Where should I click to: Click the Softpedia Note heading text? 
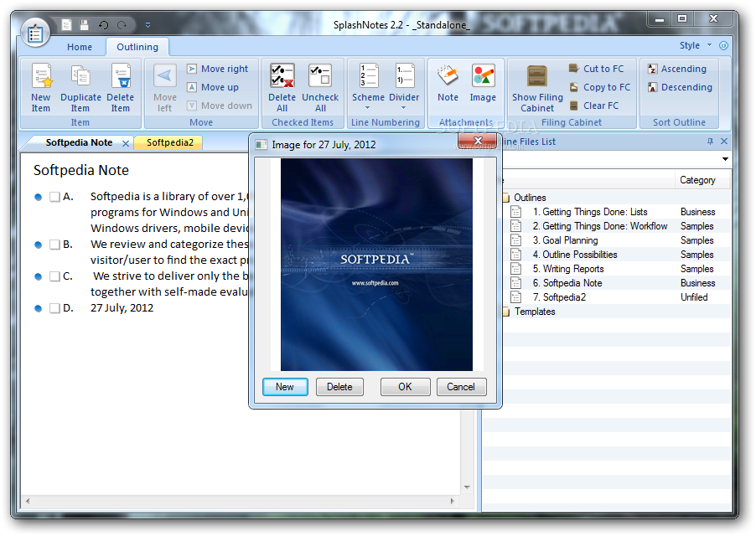coord(81,170)
